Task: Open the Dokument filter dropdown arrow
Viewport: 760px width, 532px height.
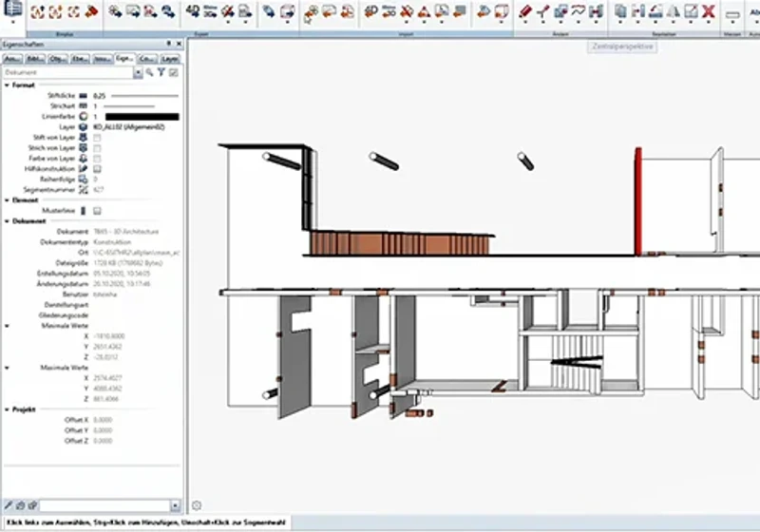Action: (x=138, y=73)
